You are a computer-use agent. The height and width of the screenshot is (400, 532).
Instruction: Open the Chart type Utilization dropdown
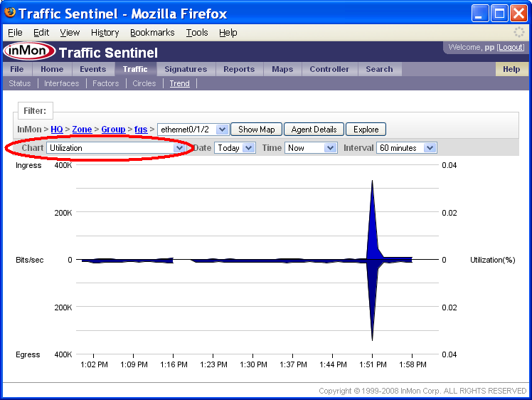click(x=116, y=148)
